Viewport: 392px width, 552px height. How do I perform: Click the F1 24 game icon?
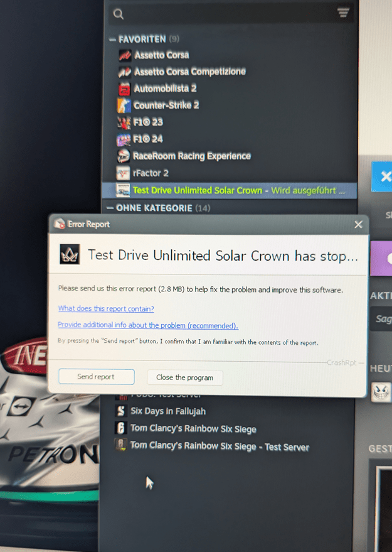(x=124, y=139)
